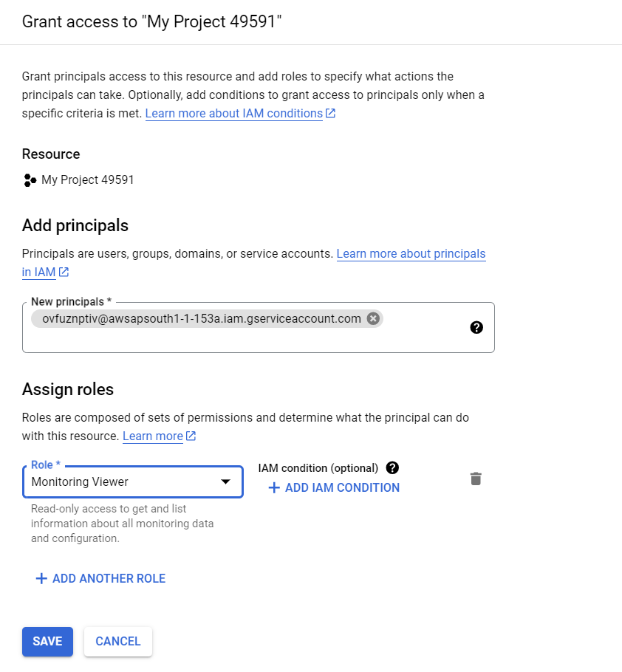Viewport: 622px width, 672px height.
Task: Click the My Project 49591 resource icon
Action: (x=30, y=180)
